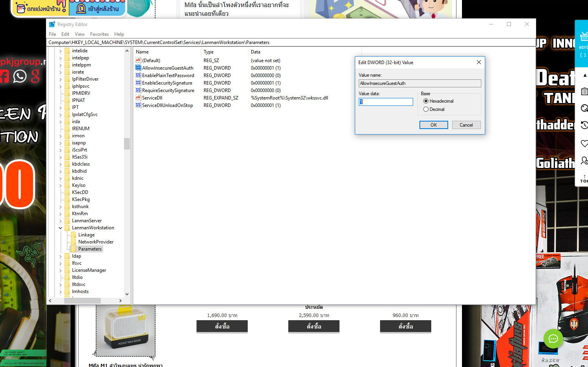Click the order button under 960.00 price
Image resolution: width=588 pixels, height=367 pixels.
click(406, 326)
